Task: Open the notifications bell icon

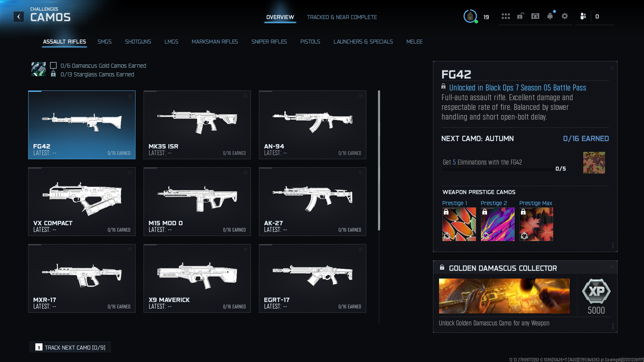Action: 550,16
